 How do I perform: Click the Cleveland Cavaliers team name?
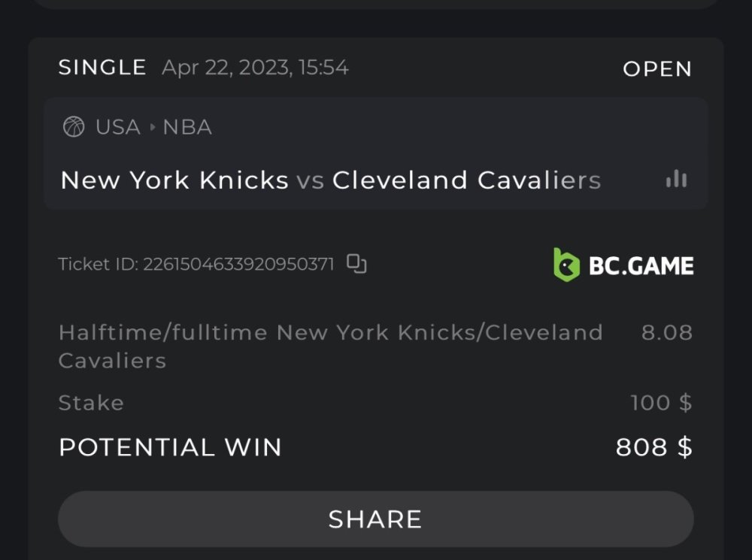click(466, 180)
